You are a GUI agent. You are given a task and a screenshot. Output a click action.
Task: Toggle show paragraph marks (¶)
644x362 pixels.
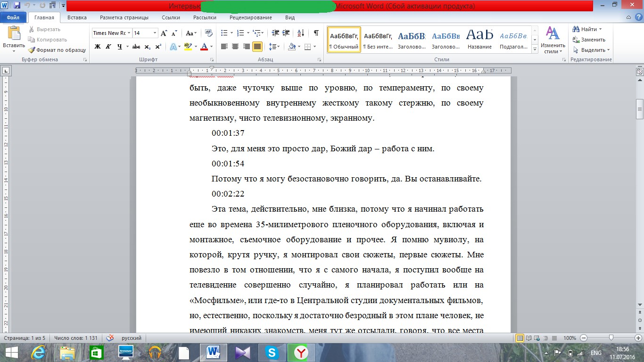click(x=316, y=33)
